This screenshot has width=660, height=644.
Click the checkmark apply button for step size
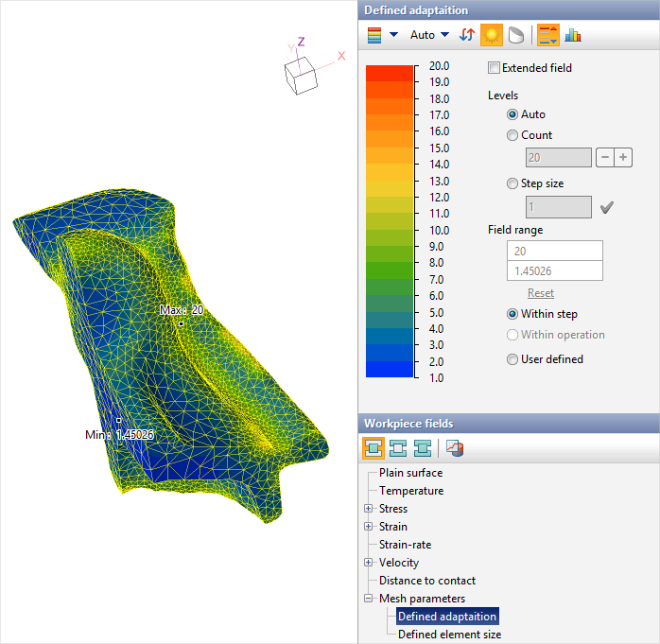point(607,207)
